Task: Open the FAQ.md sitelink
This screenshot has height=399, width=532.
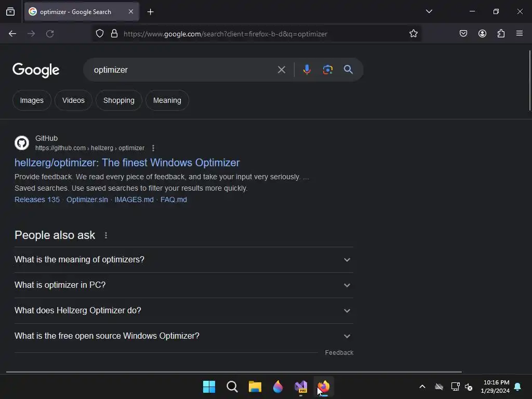Action: pos(174,200)
